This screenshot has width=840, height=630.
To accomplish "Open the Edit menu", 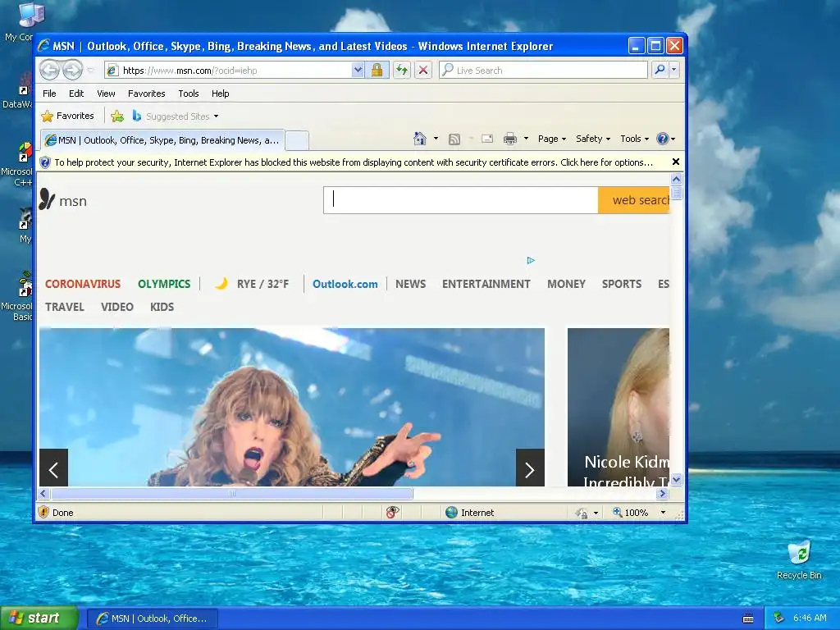I will pos(76,94).
